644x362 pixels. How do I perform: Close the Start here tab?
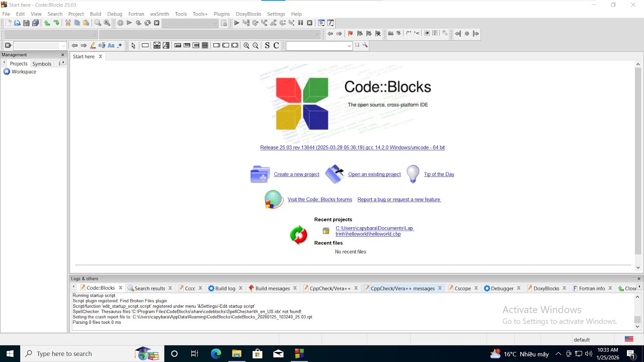pos(100,56)
